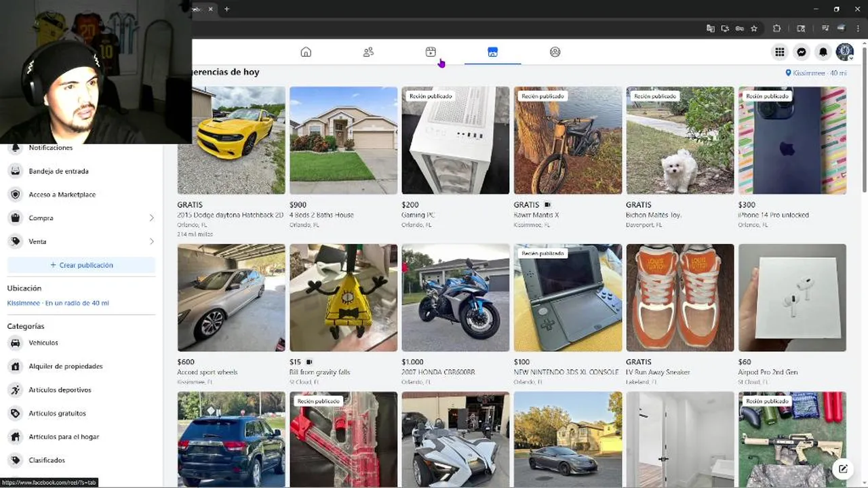Open Alquiler de propiedades category

point(81,367)
